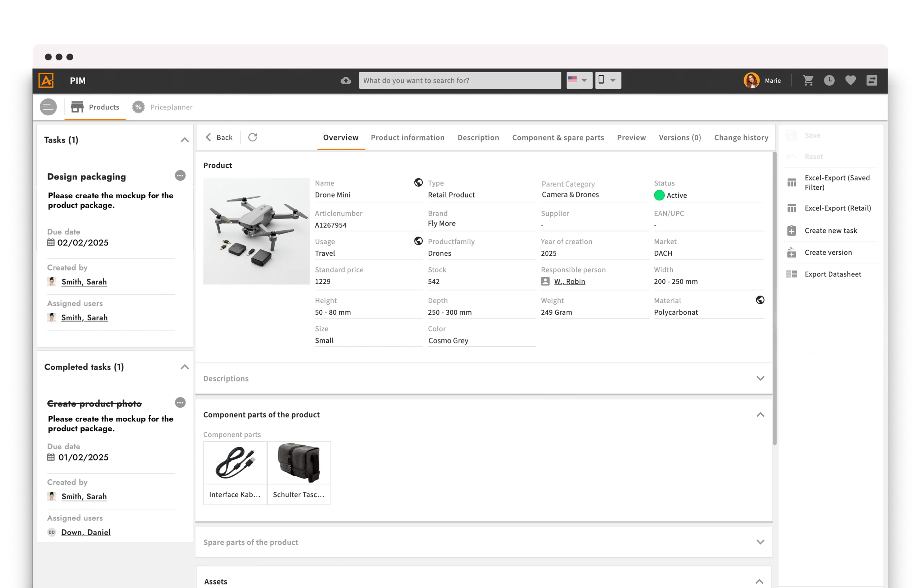Open the device view dropdown
Viewport: 920px width, 588px height.
(608, 80)
